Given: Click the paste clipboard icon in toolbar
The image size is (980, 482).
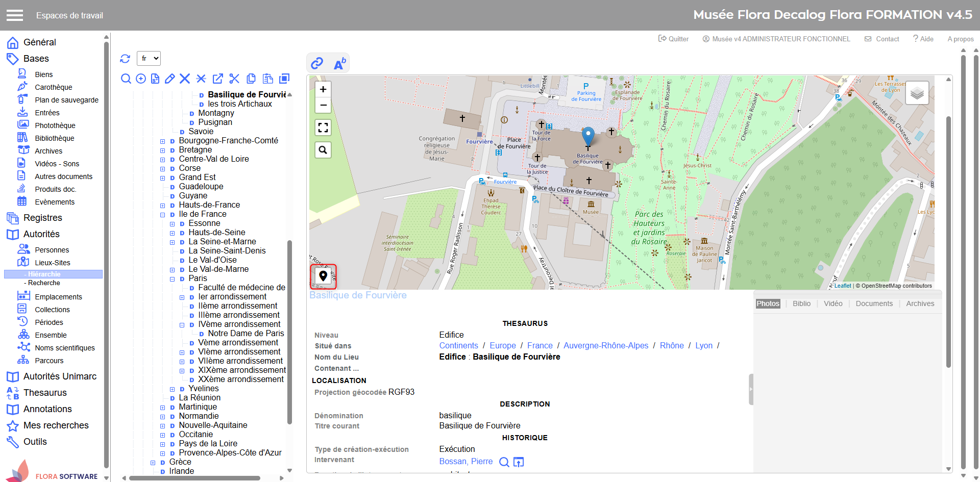Looking at the screenshot, I should tap(267, 79).
